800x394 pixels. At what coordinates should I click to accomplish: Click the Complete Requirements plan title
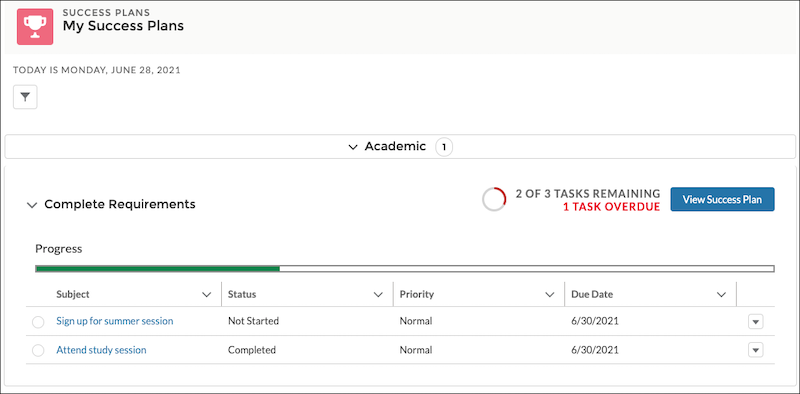tap(120, 204)
